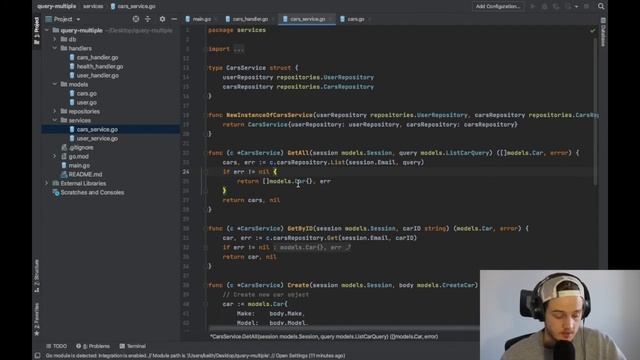Click the Go file icon of cars_handler.go in tree
Viewport: 640px width, 360px height.
[72, 58]
